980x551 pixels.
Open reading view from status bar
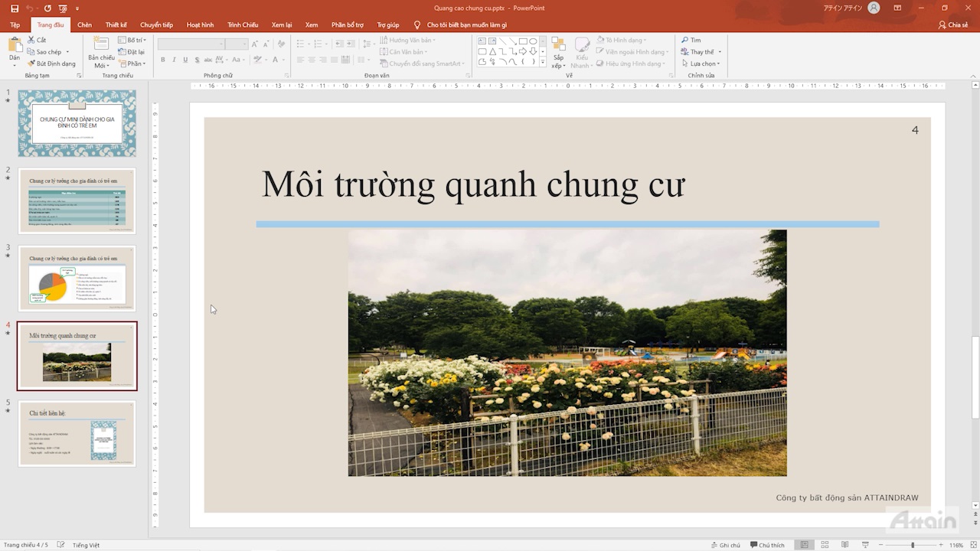tap(844, 545)
